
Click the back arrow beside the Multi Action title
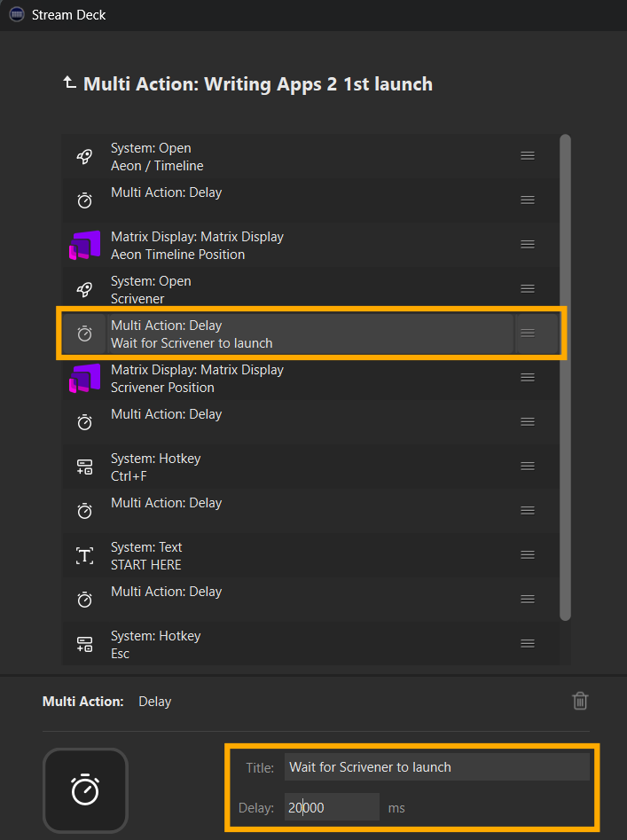click(x=69, y=82)
